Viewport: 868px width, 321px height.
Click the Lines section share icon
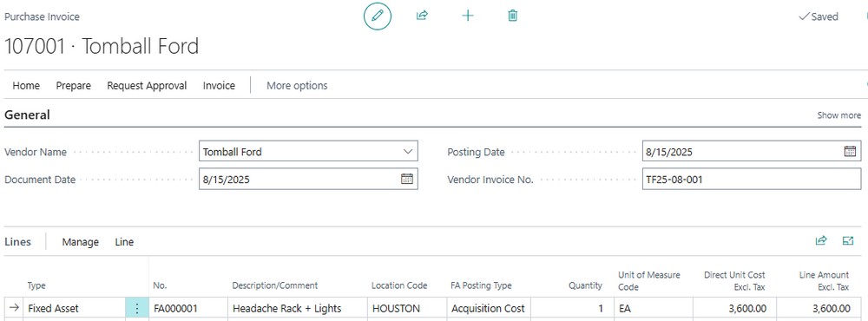[x=821, y=240]
